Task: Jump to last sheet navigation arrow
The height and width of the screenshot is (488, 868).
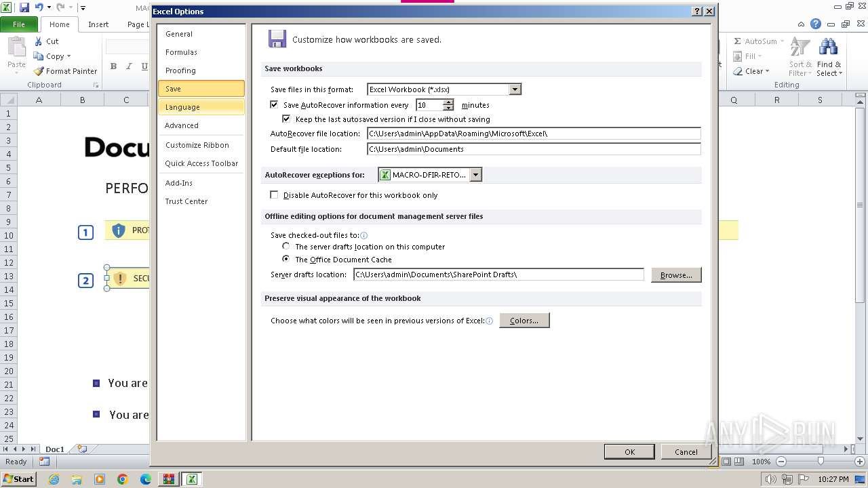Action: (x=33, y=449)
